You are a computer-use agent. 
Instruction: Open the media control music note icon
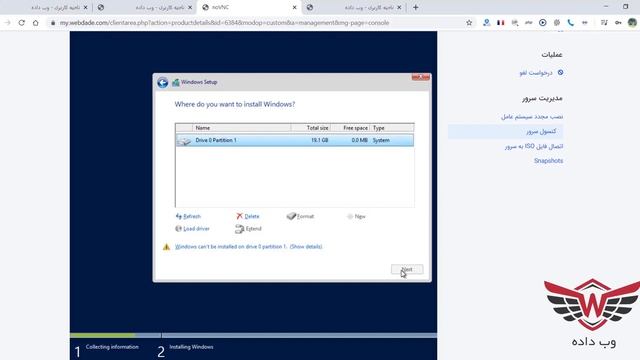click(x=604, y=23)
